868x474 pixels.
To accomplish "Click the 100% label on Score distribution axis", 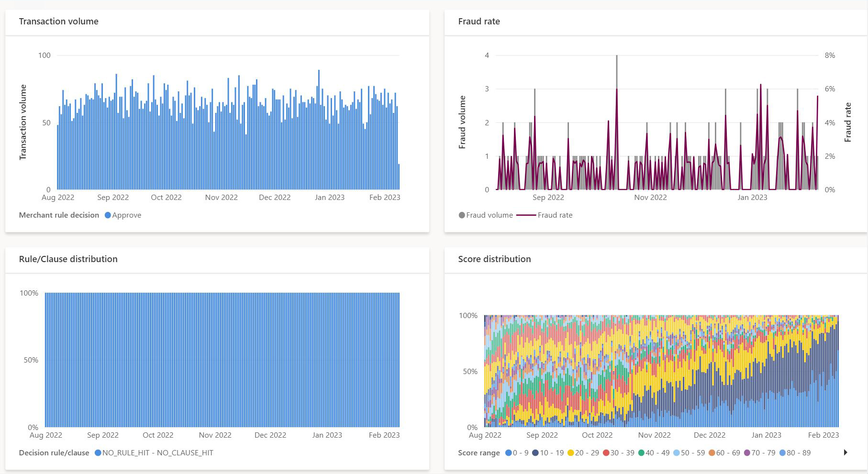I will (468, 316).
